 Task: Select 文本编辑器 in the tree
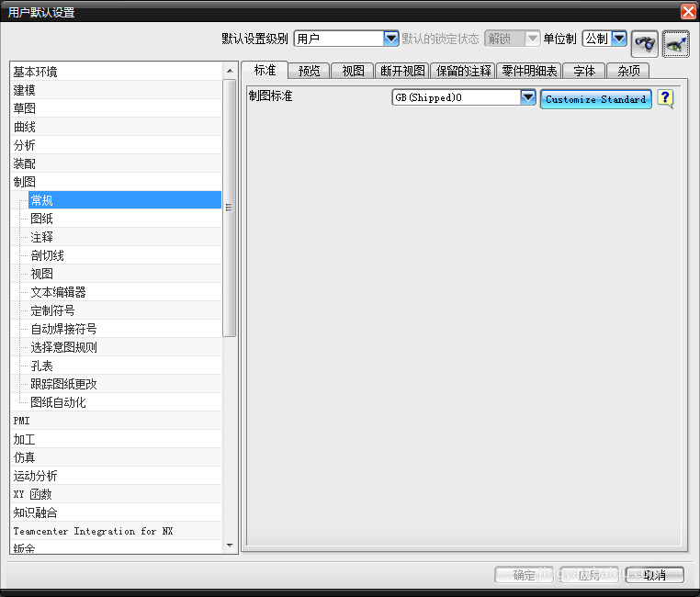click(x=125, y=292)
